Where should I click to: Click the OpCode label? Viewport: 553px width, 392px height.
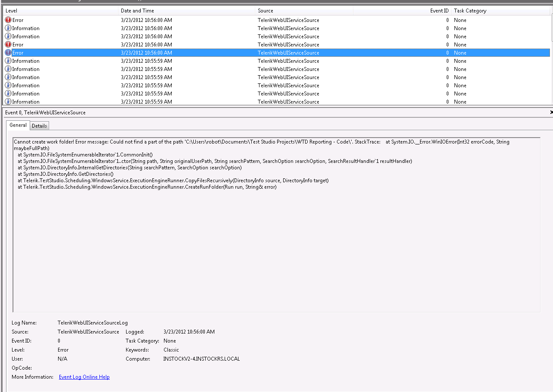(22, 368)
